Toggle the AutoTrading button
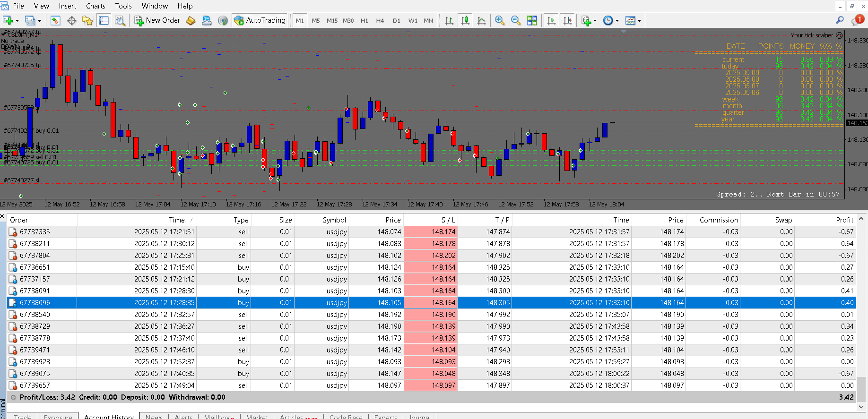This screenshot has width=868, height=419. click(260, 20)
